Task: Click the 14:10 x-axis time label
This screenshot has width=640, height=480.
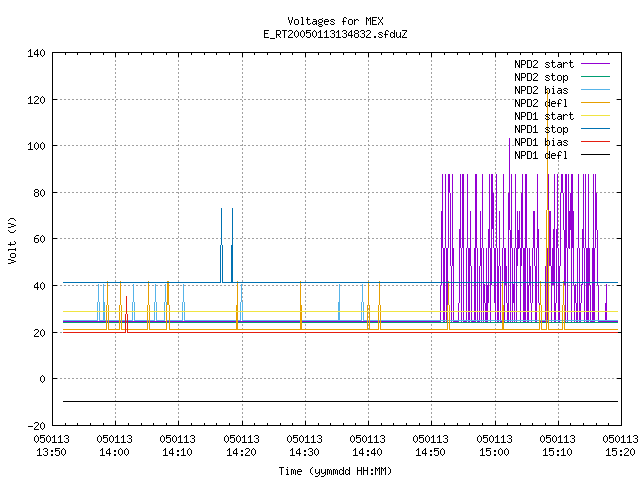Action: coord(178,453)
